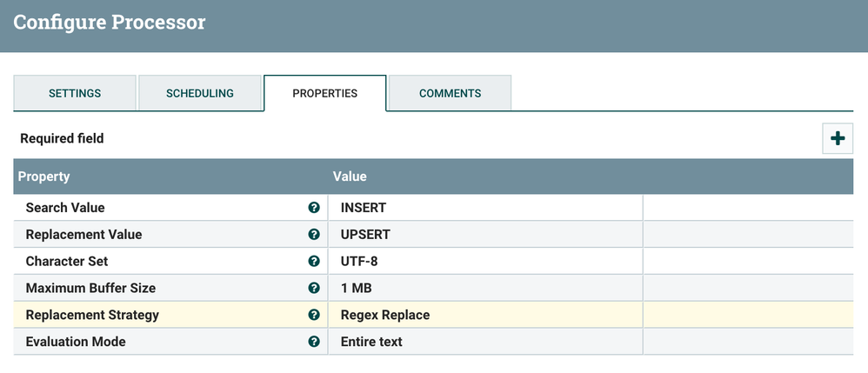Click the Value column header
868x373 pixels.
(350, 177)
